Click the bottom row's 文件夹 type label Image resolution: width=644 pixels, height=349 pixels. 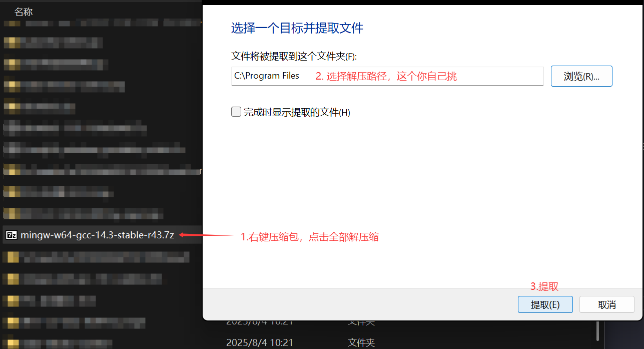(x=361, y=342)
